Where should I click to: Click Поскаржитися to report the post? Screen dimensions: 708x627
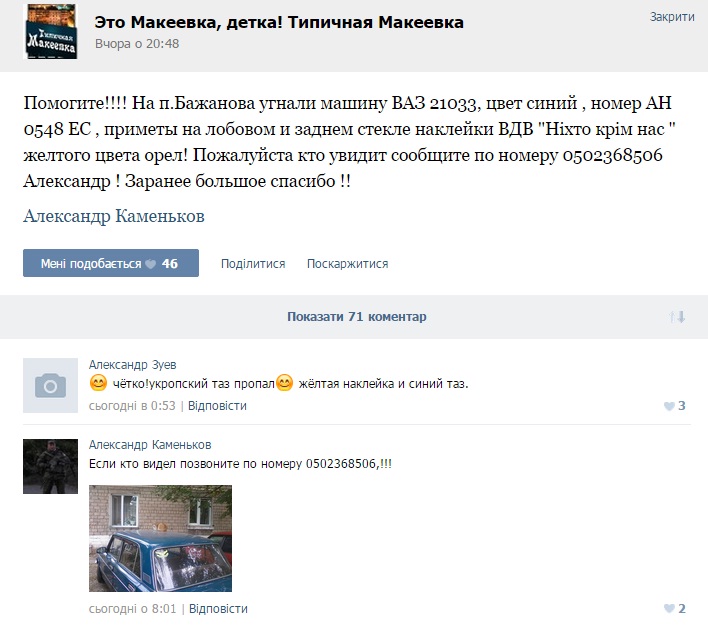pos(348,264)
